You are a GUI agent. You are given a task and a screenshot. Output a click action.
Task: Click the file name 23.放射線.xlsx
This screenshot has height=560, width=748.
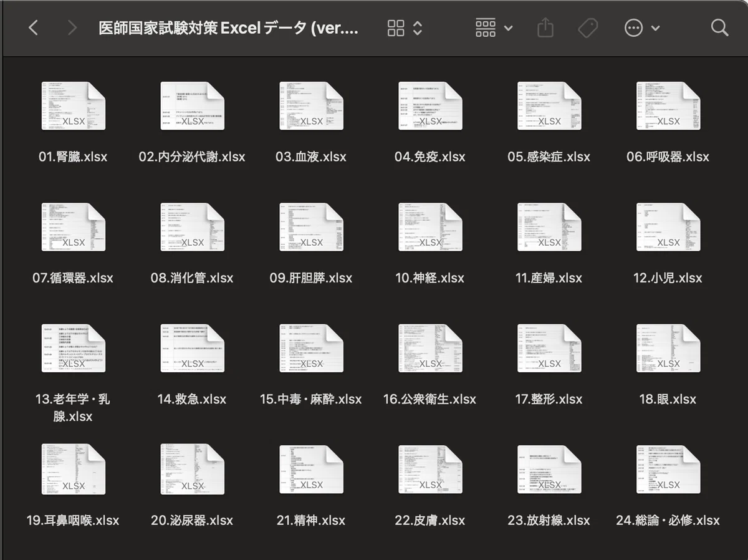(x=549, y=520)
